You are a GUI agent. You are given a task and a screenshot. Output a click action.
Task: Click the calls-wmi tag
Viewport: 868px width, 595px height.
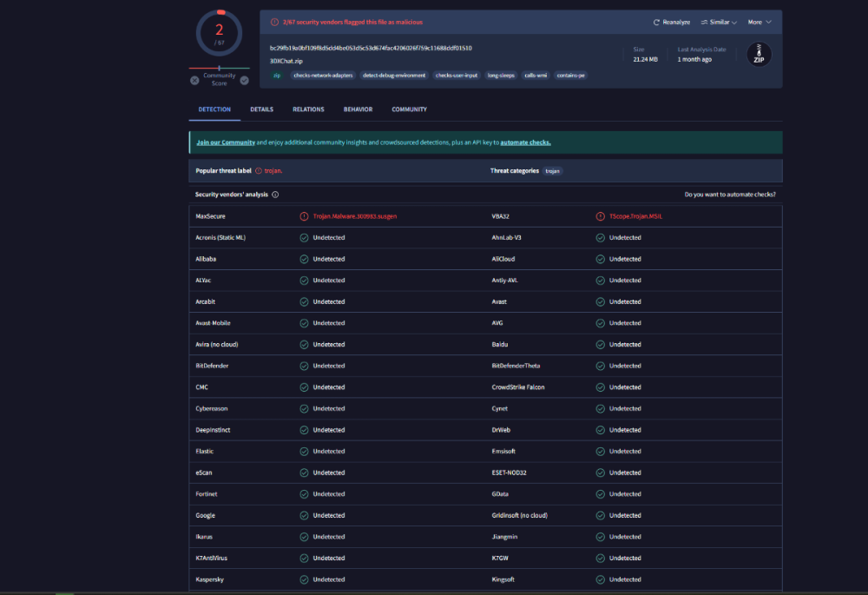click(536, 76)
